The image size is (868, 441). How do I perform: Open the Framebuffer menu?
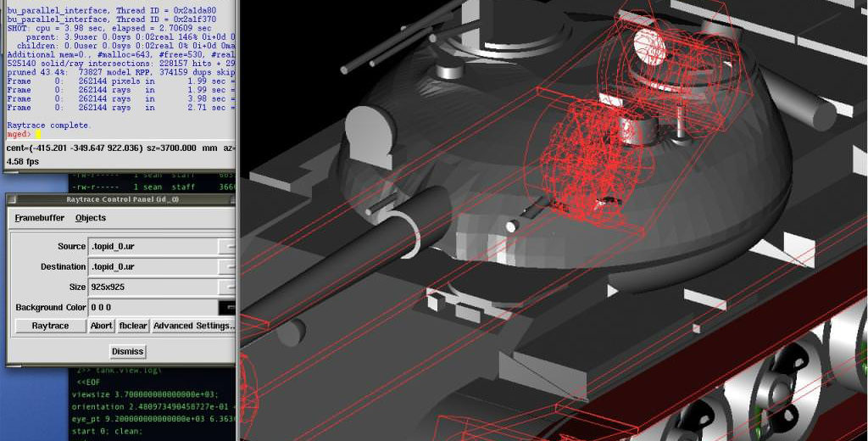click(40, 218)
